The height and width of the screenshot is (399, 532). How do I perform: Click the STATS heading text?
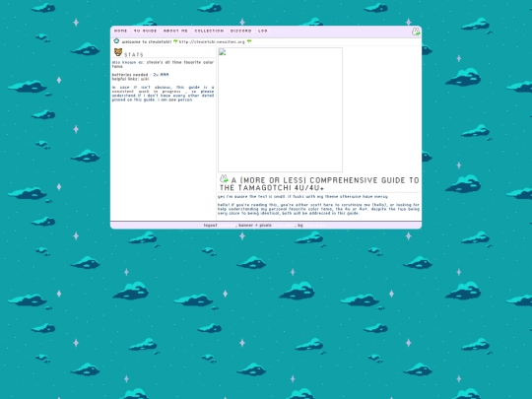pyautogui.click(x=134, y=54)
